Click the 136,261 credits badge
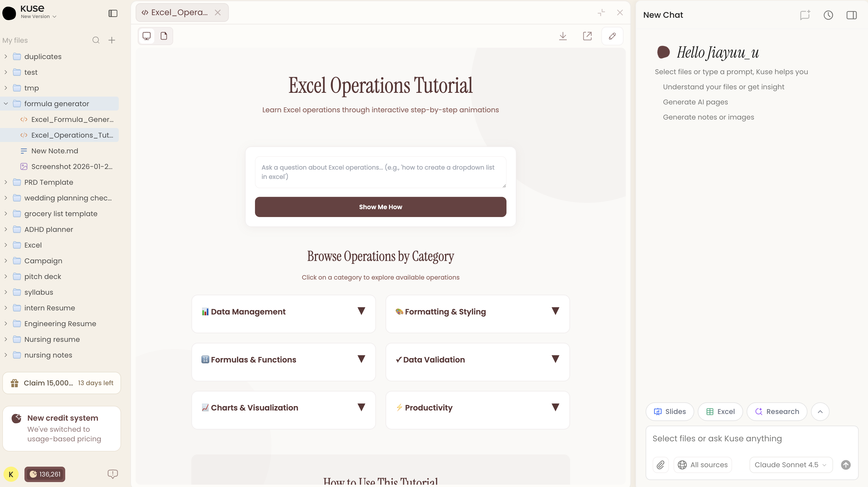The image size is (868, 487). pos(45,474)
